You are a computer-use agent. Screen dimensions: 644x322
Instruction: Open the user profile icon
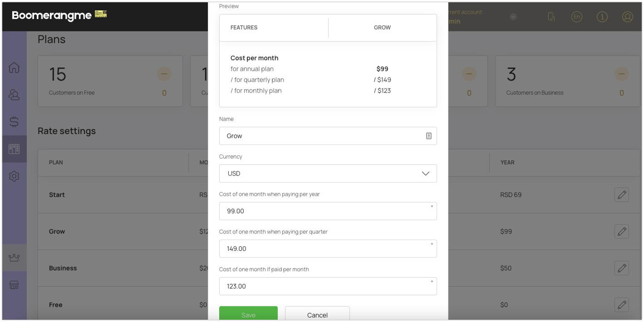(627, 17)
